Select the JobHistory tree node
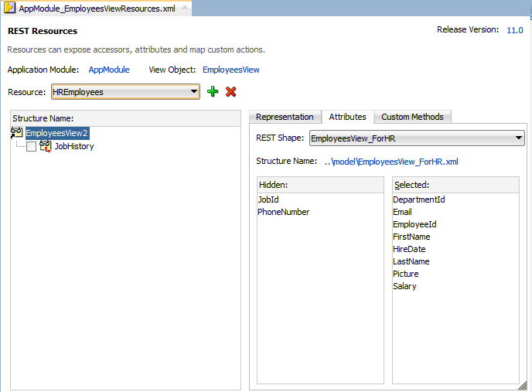This screenshot has width=532, height=392. click(74, 146)
